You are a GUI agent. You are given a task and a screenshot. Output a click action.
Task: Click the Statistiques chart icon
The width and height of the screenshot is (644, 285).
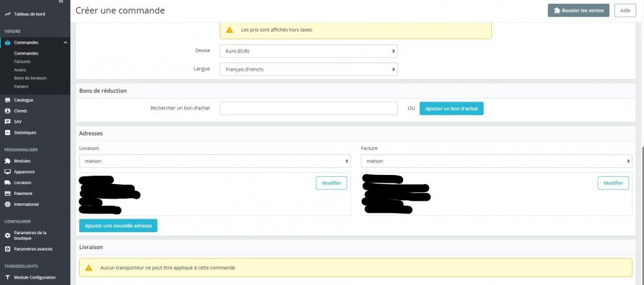coord(7,133)
